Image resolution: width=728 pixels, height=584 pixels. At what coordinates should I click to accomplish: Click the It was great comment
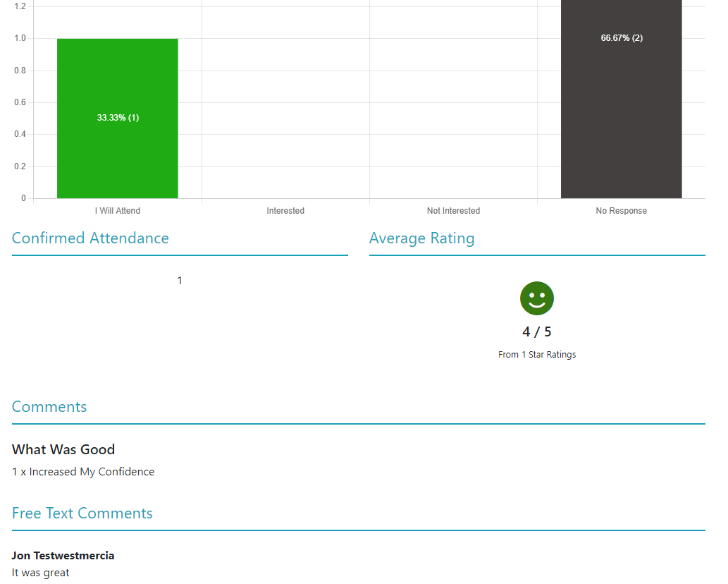[x=40, y=573]
